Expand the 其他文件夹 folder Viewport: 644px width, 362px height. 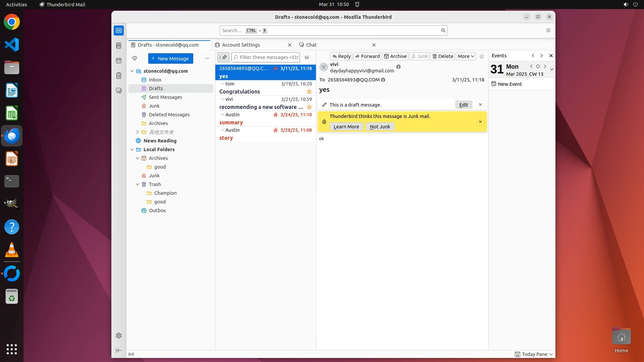(x=137, y=132)
